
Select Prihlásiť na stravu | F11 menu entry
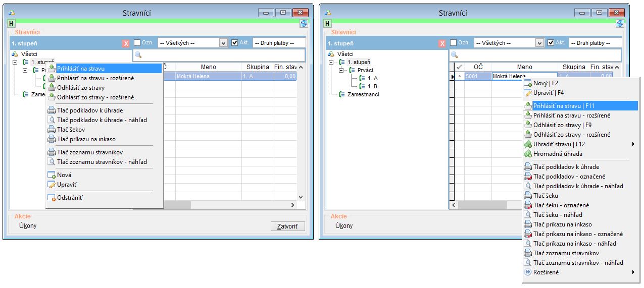click(564, 106)
